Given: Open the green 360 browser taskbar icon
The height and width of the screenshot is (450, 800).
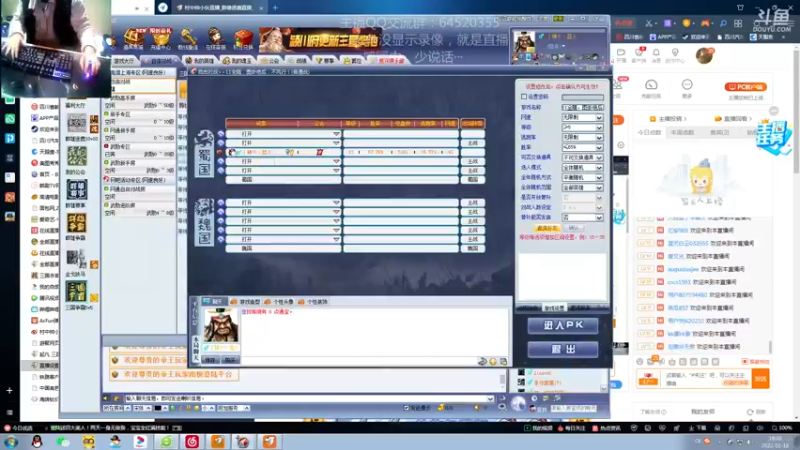Looking at the screenshot, I should coord(166,441).
